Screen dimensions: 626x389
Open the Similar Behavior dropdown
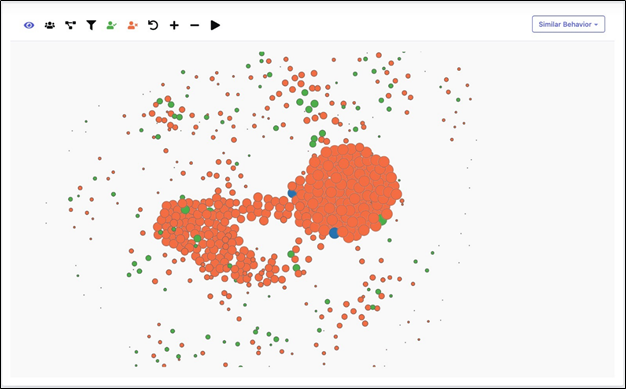(569, 24)
